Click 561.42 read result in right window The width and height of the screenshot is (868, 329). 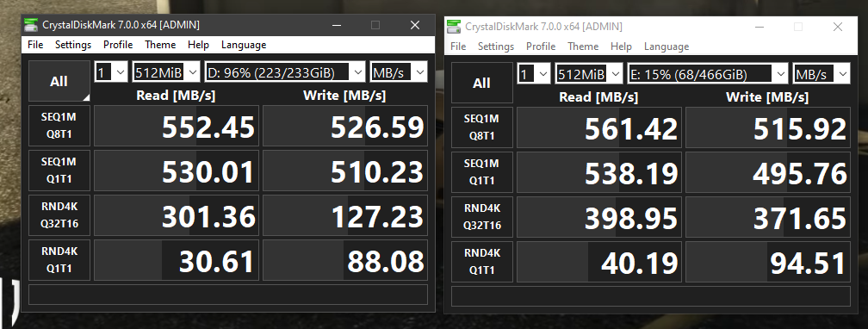[599, 128]
